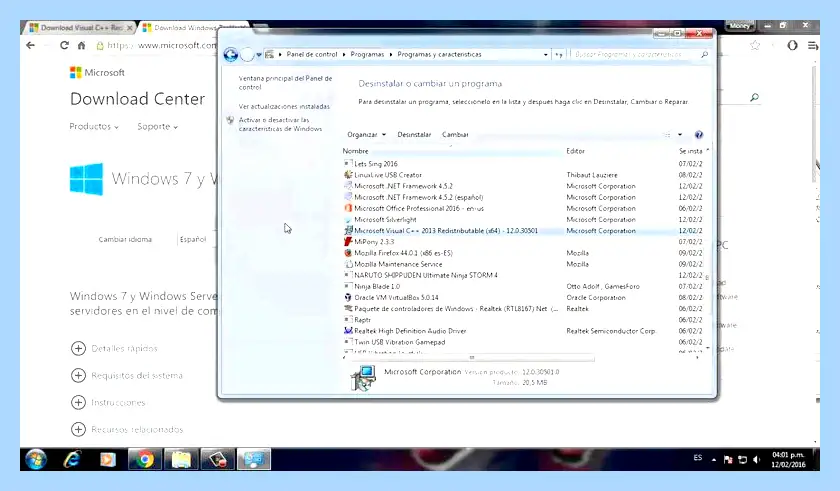Click the Windows Start orb

coord(36,459)
